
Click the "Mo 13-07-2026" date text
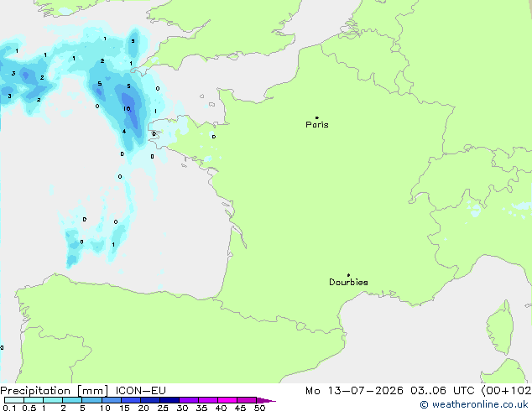(354, 391)
